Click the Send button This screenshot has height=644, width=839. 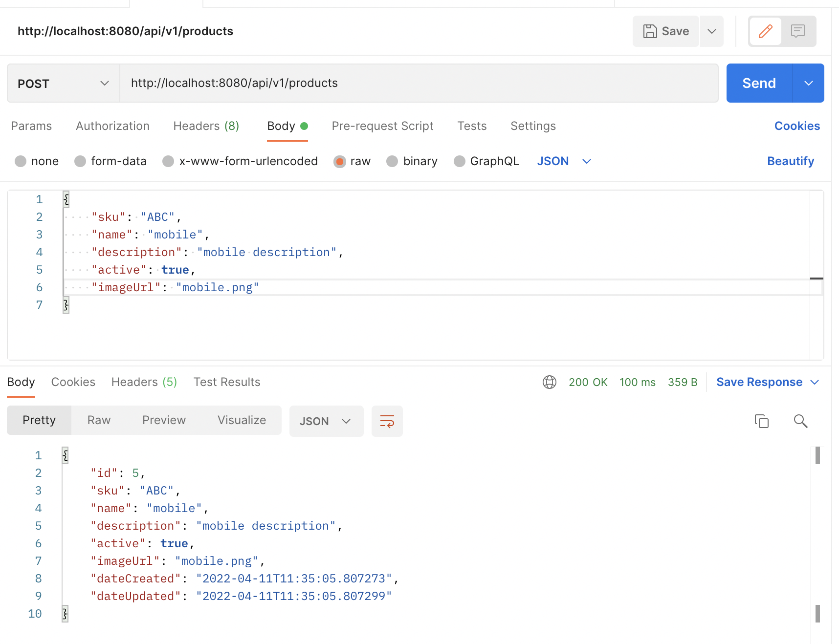759,83
